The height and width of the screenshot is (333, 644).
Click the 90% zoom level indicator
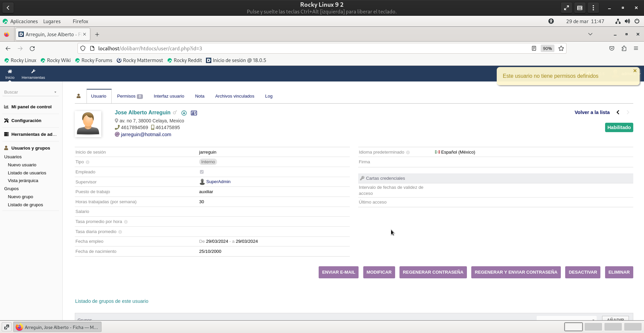coord(547,49)
